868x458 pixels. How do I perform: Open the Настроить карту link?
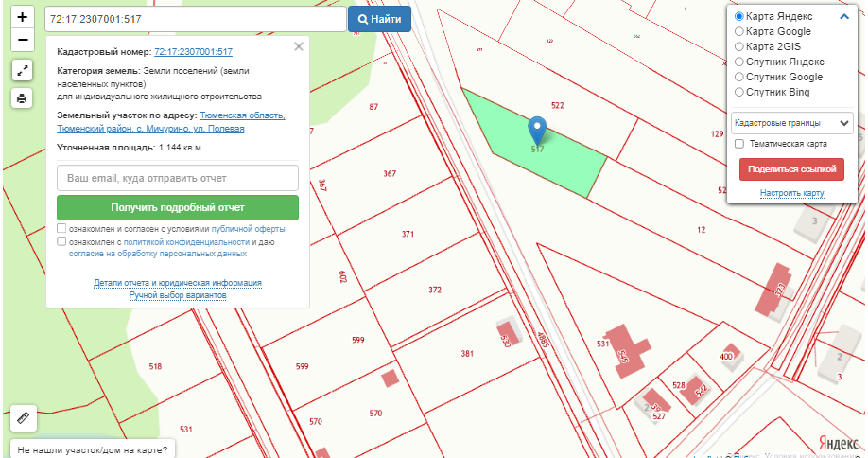(791, 193)
